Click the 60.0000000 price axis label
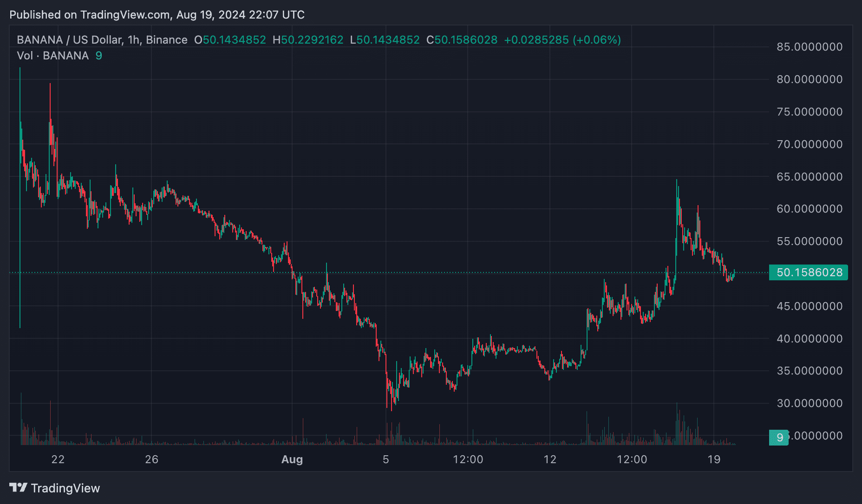This screenshot has height=504, width=862. (810, 209)
